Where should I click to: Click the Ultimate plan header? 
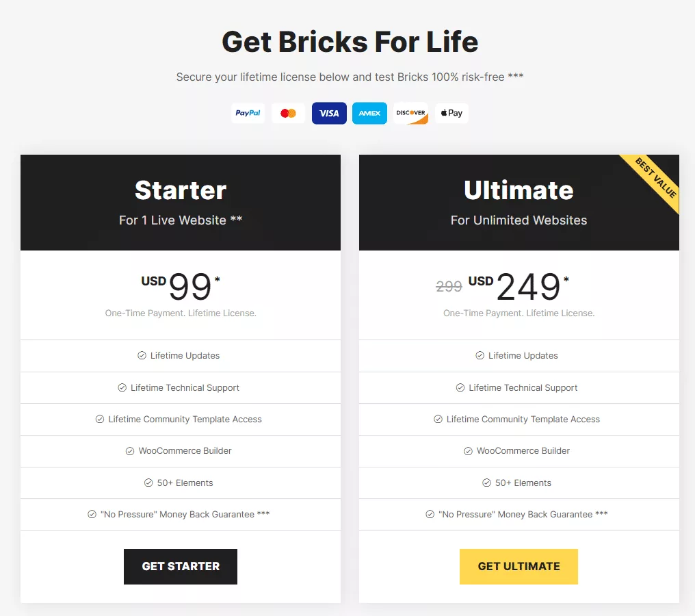(x=519, y=202)
